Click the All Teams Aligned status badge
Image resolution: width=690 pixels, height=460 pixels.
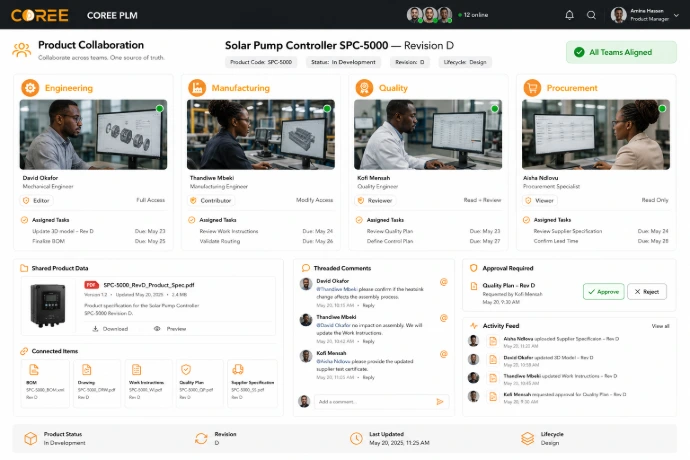tap(621, 52)
